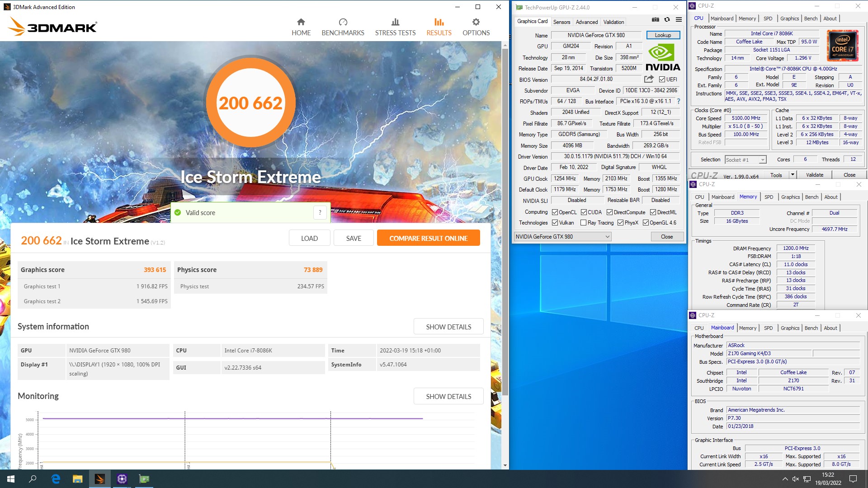Click COMPARE RESULT ONLINE
868x488 pixels.
428,238
